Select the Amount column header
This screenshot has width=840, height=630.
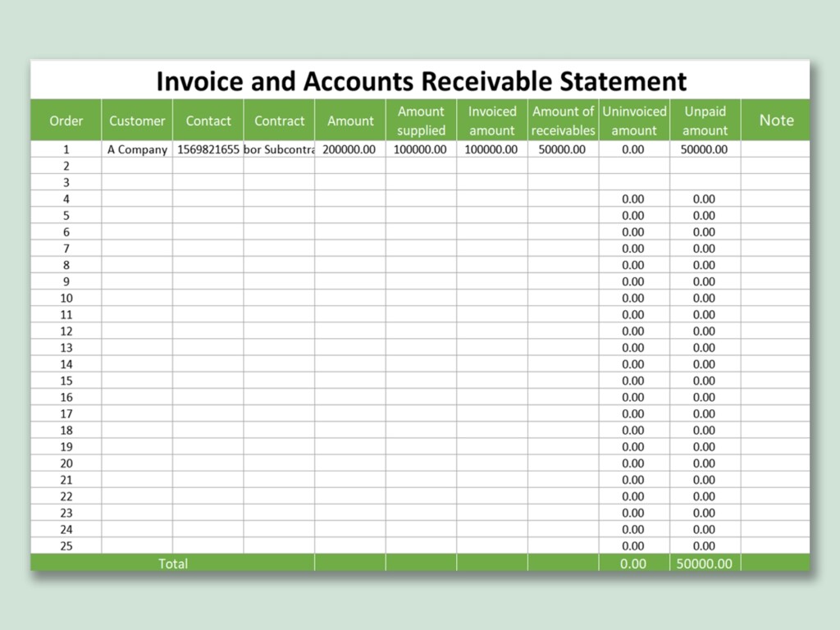point(350,121)
